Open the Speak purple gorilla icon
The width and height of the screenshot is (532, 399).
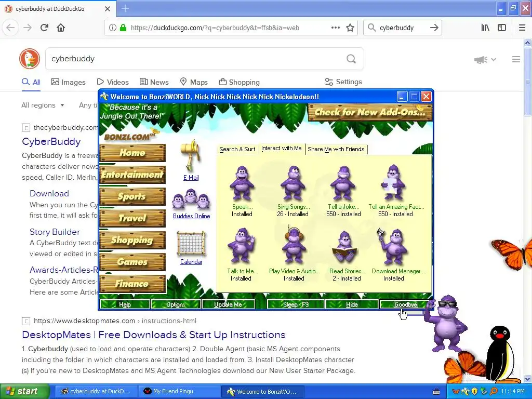[242, 183]
